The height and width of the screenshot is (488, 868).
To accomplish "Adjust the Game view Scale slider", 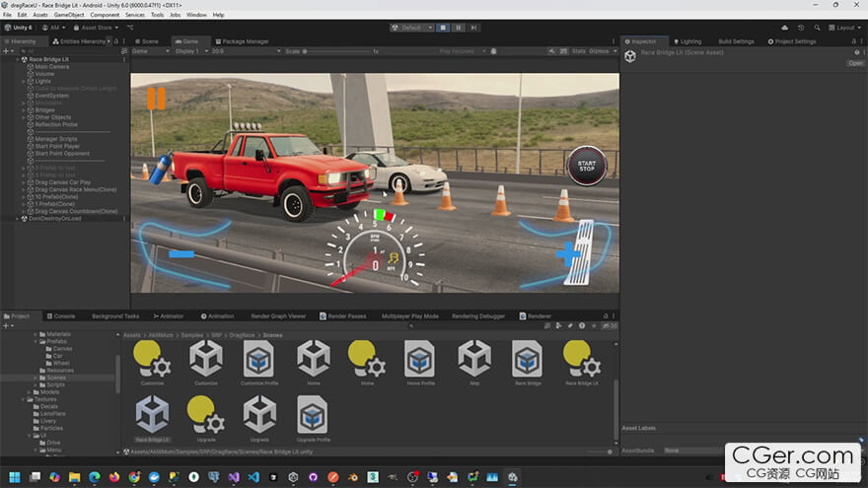I will click(x=337, y=51).
